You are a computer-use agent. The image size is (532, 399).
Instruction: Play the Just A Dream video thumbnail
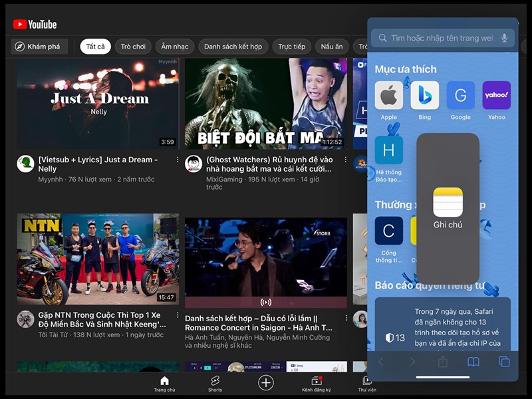click(x=98, y=104)
